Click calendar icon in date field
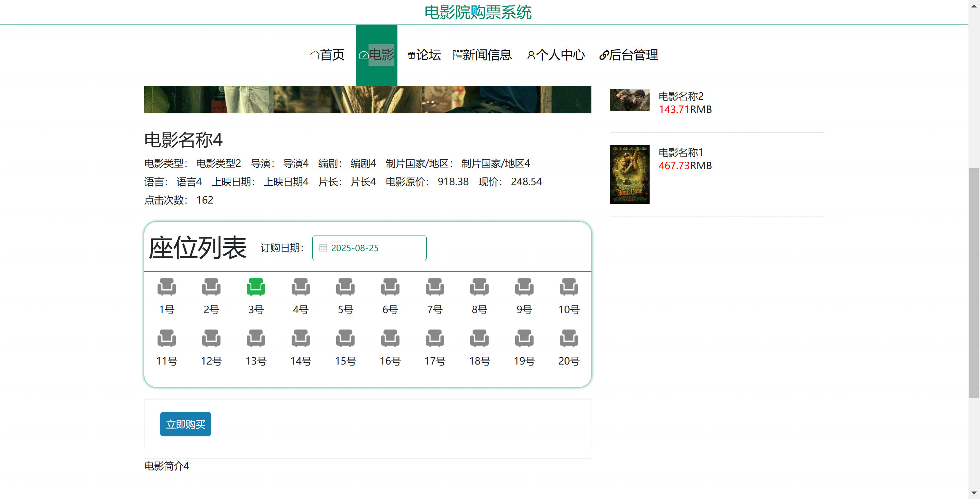 coord(323,248)
